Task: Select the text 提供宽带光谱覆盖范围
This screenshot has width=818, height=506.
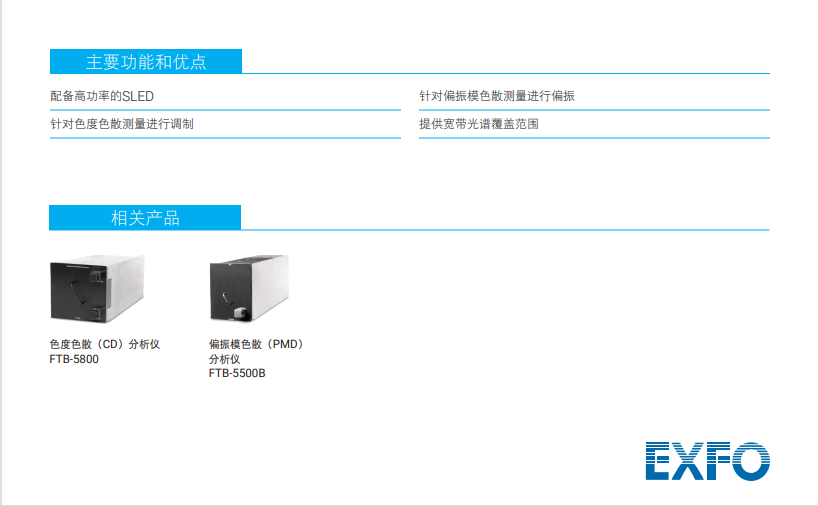Action: (479, 124)
